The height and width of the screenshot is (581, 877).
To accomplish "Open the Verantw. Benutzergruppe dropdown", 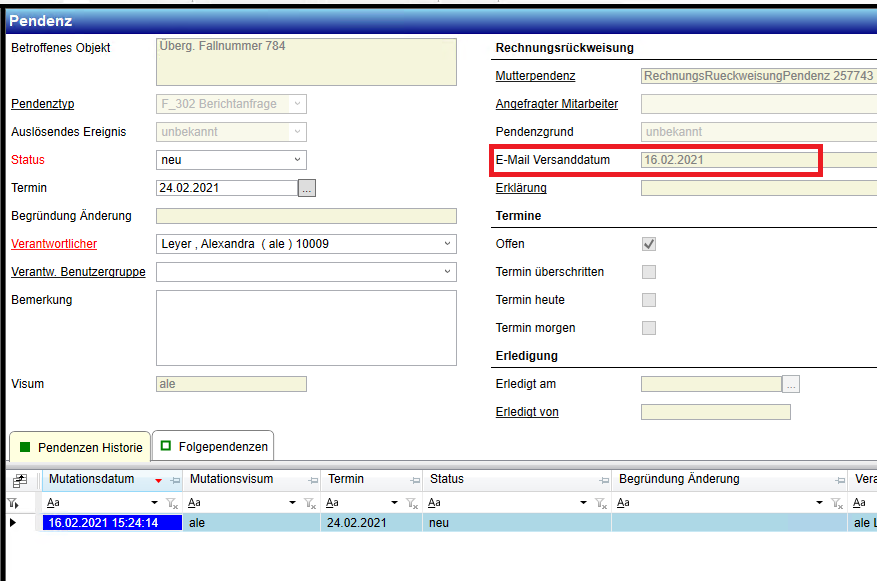I will 306,272.
